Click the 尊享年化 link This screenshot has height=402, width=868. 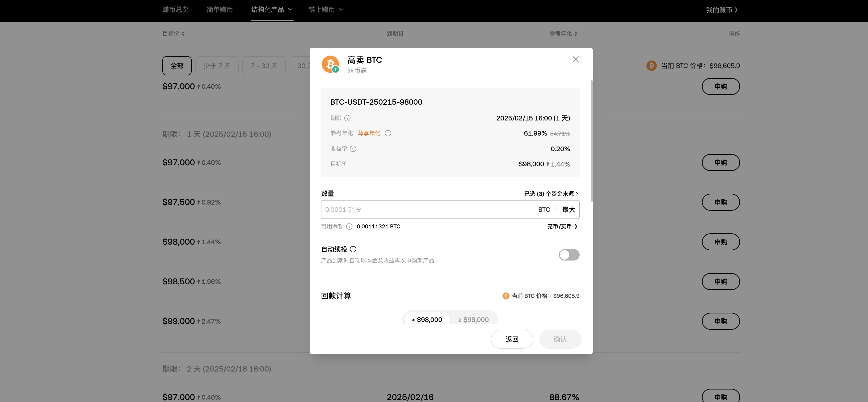pos(369,133)
